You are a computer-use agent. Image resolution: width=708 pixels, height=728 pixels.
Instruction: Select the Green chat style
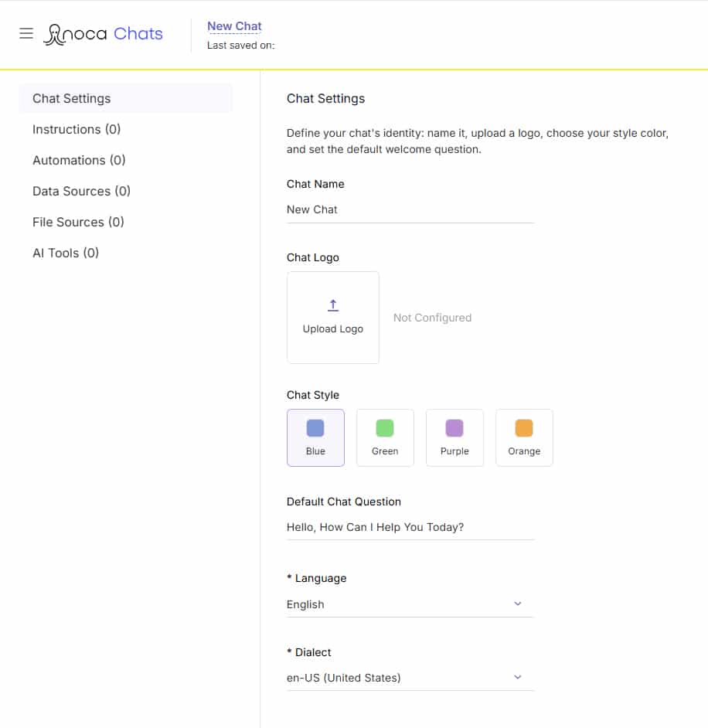385,437
